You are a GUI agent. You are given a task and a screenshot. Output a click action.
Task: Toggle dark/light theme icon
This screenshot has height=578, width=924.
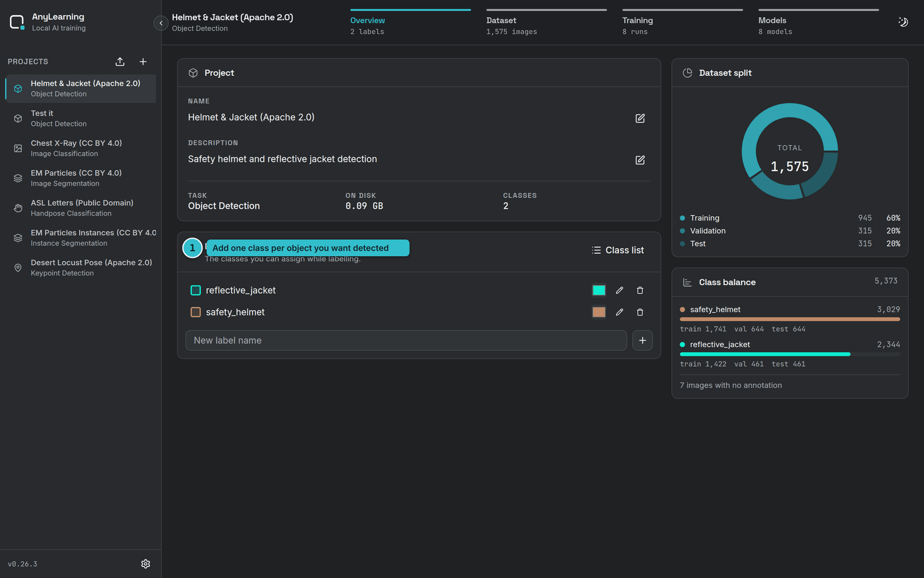(903, 22)
